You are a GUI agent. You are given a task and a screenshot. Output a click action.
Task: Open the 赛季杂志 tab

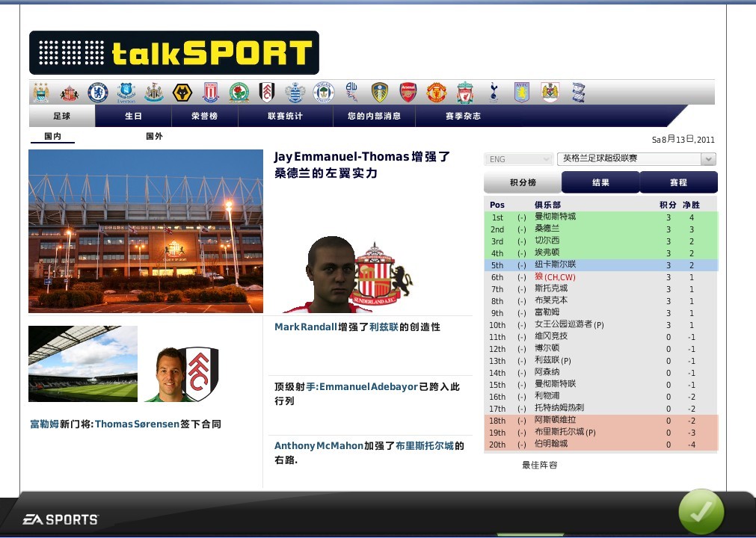click(463, 116)
